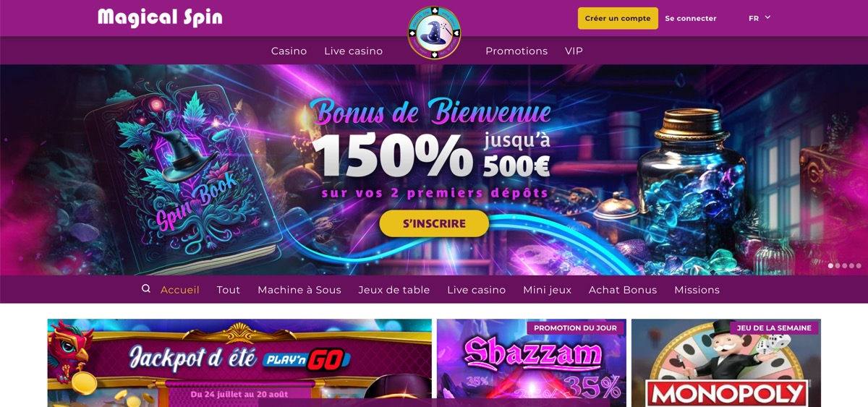The image size is (868, 407).
Task: Open the FR language dropdown
Action: pos(759,18)
